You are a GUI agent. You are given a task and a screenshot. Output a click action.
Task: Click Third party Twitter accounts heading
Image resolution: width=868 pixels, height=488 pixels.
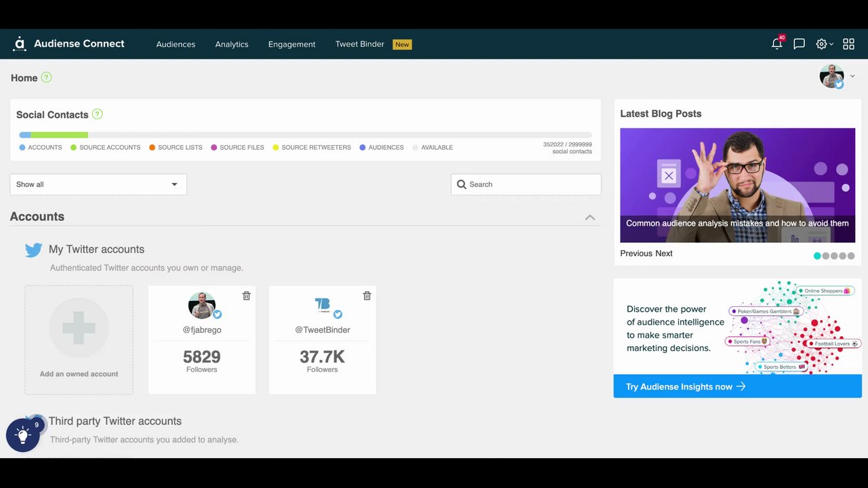coord(115,421)
